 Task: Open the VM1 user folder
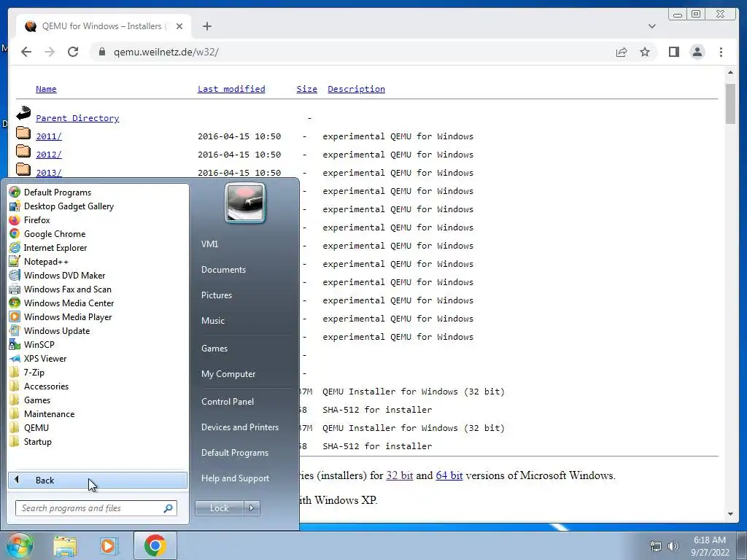click(x=209, y=244)
